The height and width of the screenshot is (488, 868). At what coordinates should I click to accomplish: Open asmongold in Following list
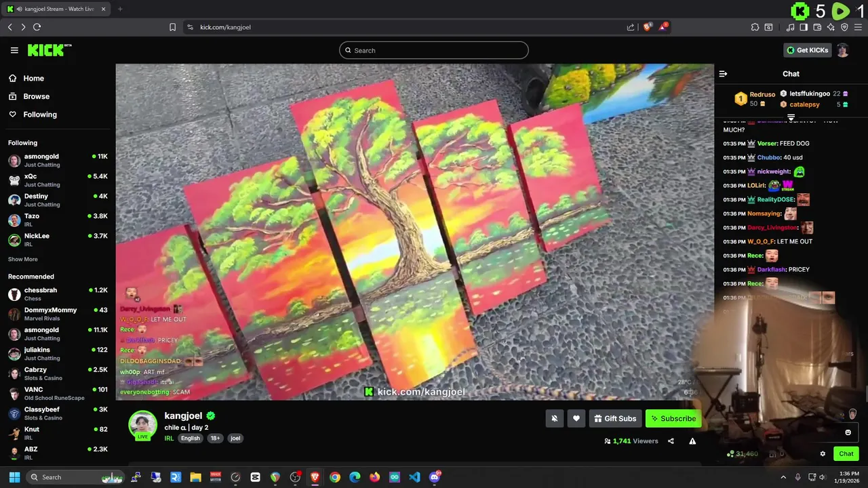click(x=58, y=161)
